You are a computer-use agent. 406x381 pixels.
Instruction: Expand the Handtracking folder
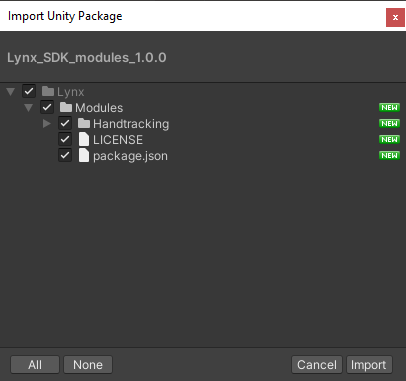[x=47, y=124]
